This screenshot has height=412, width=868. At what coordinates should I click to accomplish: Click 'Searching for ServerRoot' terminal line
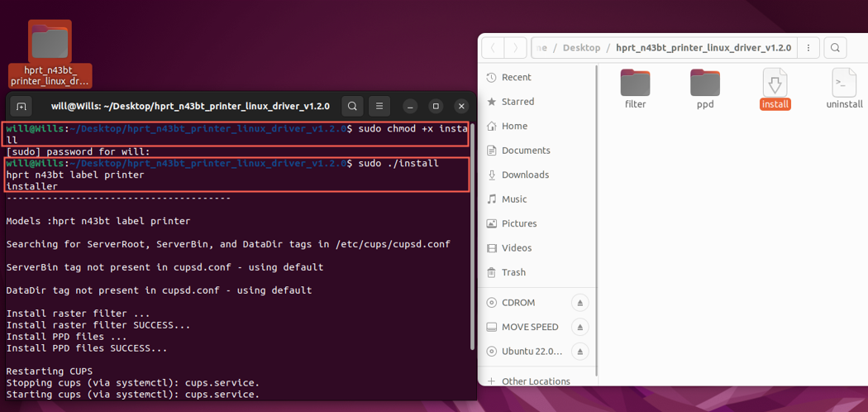coord(228,244)
